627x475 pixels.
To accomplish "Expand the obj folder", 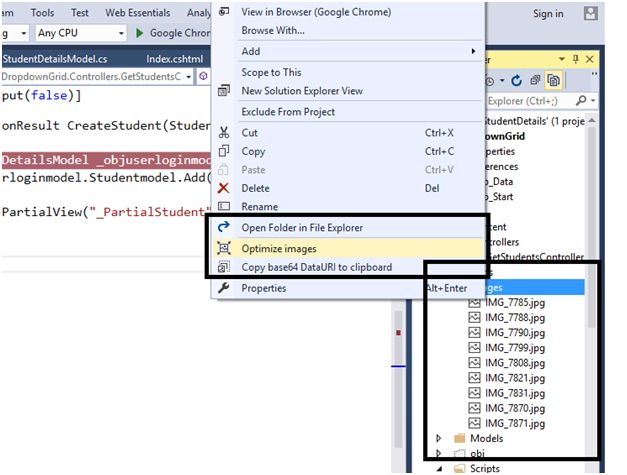I will tap(438, 453).
